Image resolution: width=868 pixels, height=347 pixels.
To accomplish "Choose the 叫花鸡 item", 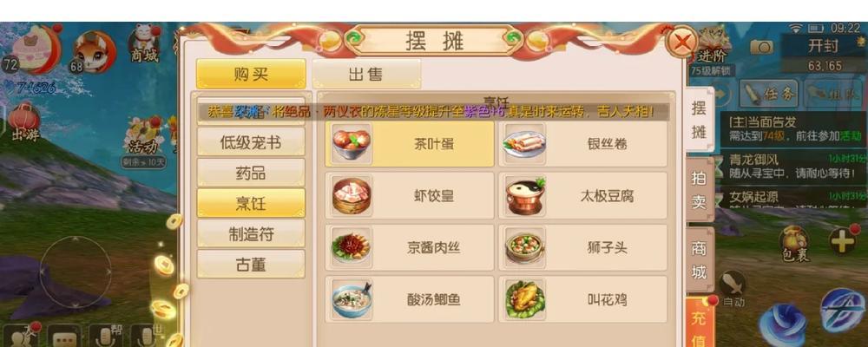I will 583,300.
